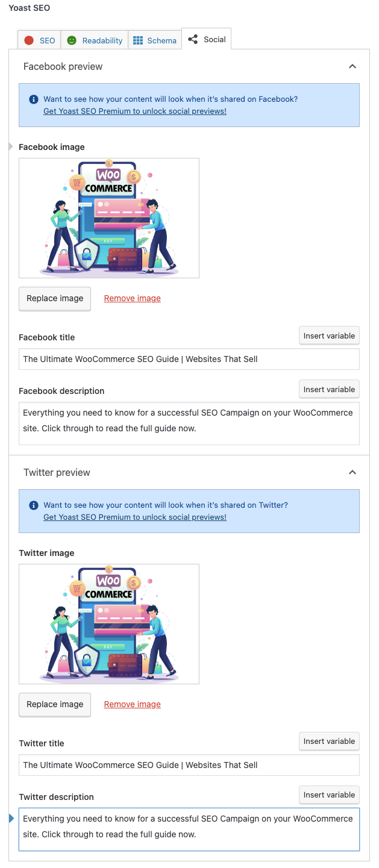Click the info icon in Twitter preview notice
379x868 pixels.
tap(34, 505)
